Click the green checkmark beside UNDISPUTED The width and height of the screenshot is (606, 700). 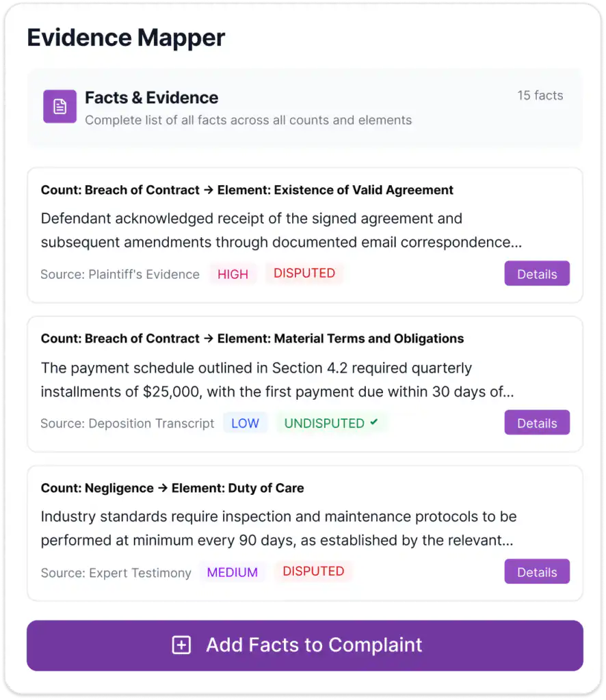(374, 422)
